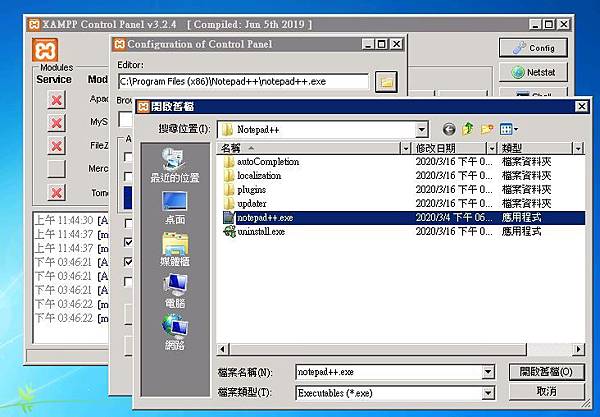Click the Editor: label in Configuration window
The height and width of the screenshot is (417, 600).
pyautogui.click(x=130, y=65)
